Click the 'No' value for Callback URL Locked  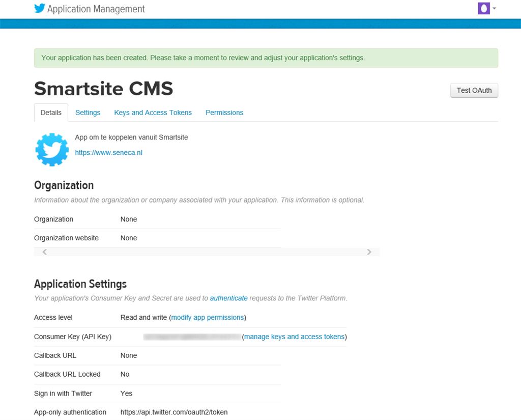click(125, 375)
